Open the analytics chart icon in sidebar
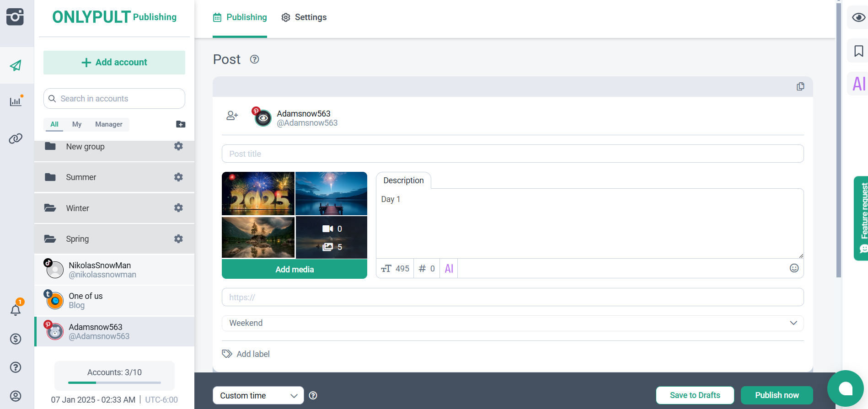 point(16,101)
